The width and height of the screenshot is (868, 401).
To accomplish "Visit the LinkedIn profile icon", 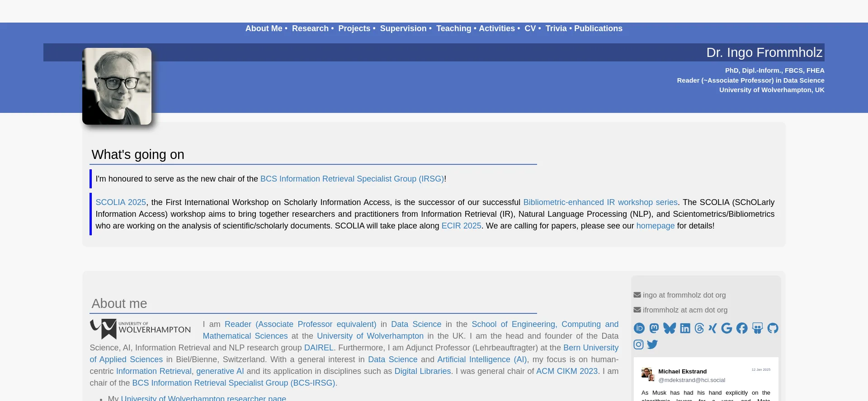I will pyautogui.click(x=685, y=328).
